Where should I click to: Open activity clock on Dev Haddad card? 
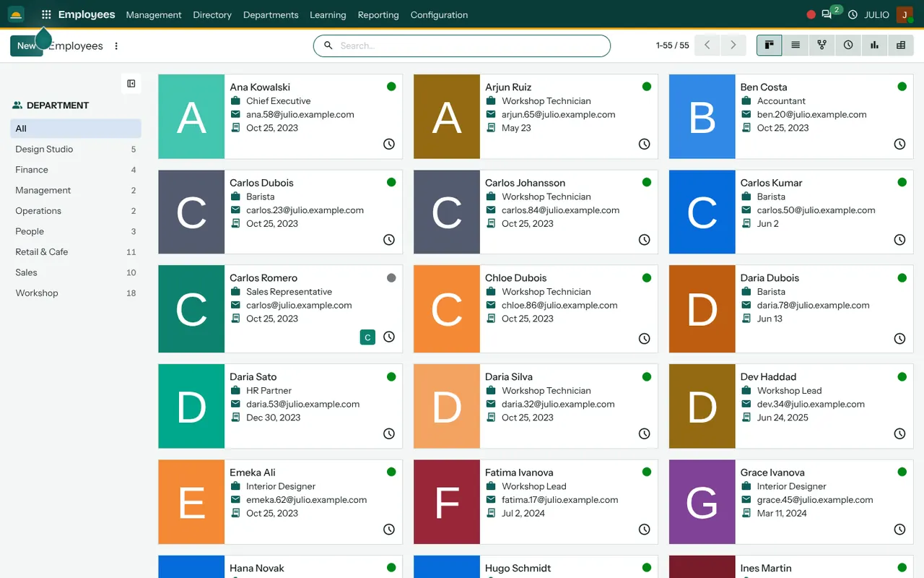(x=899, y=433)
